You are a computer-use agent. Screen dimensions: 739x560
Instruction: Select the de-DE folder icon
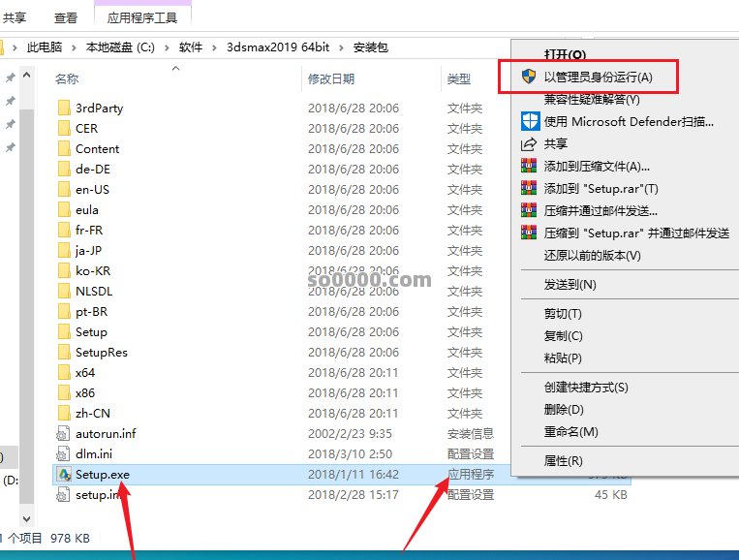pos(64,169)
